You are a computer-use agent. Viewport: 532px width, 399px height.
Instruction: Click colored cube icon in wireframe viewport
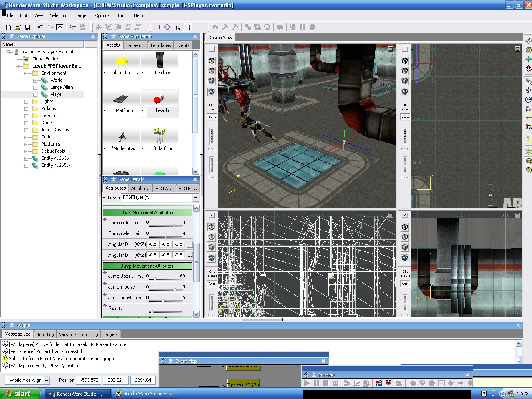click(212, 237)
